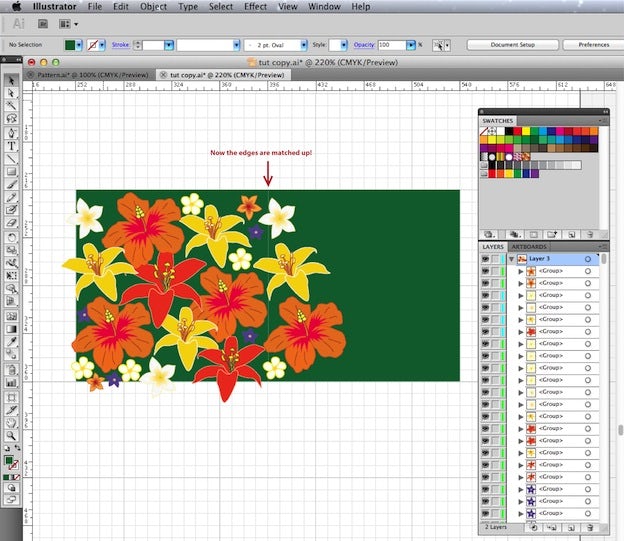Expand the first Group sublayer
Viewport: 624px width, 541px height.
coord(521,271)
